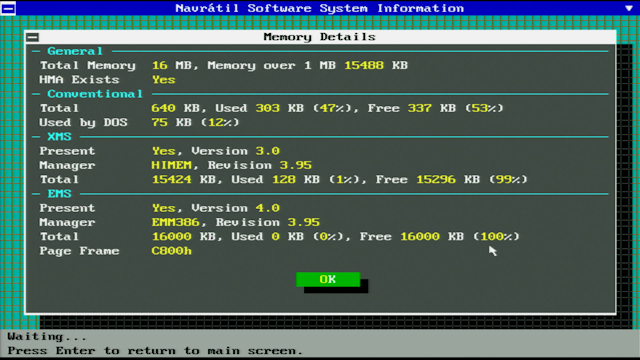Click the EMM386 manager name
Viewport: 640px width, 360px height.
pyautogui.click(x=175, y=222)
